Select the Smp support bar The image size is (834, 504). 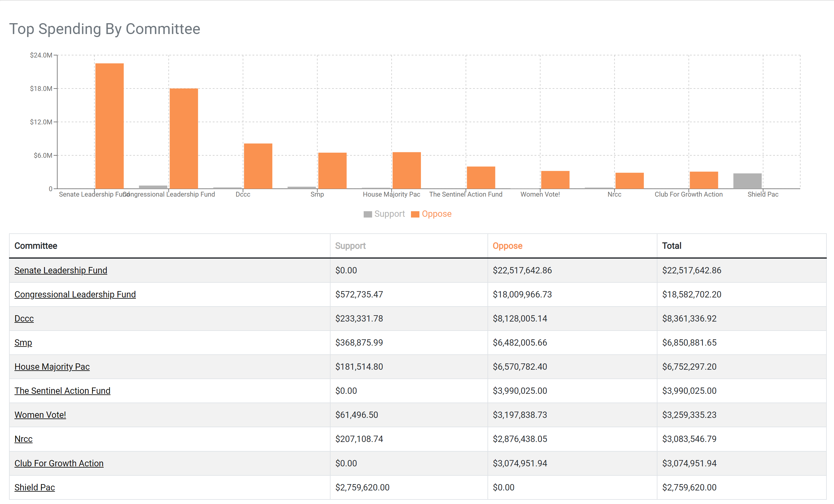(302, 187)
